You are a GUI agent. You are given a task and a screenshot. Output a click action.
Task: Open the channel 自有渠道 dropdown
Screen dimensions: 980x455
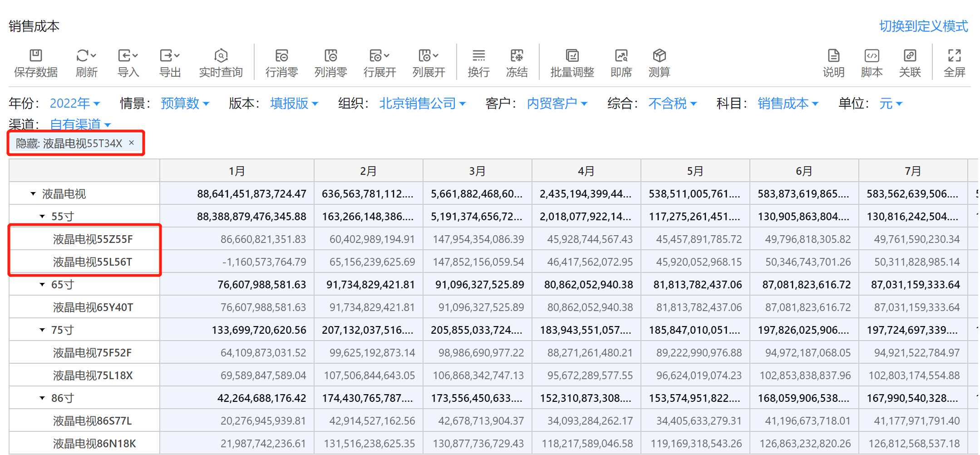80,124
